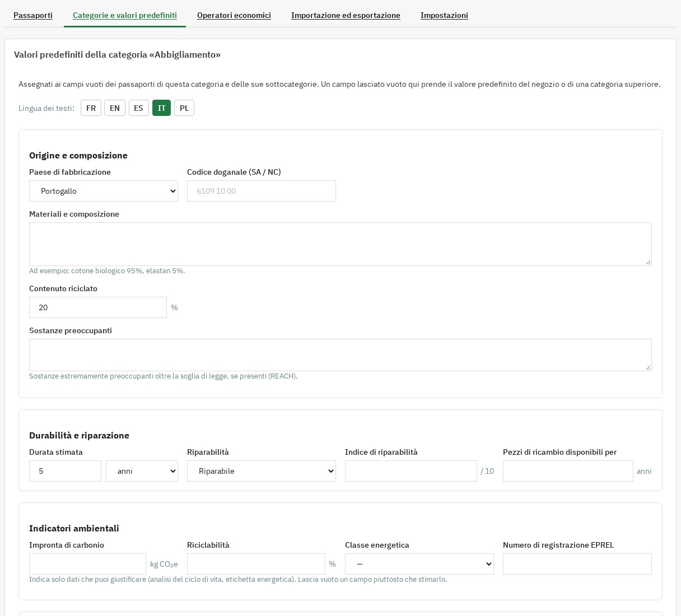Focus the Indice di riparabilità field
Screen dimensions: 681x616
click(411, 471)
